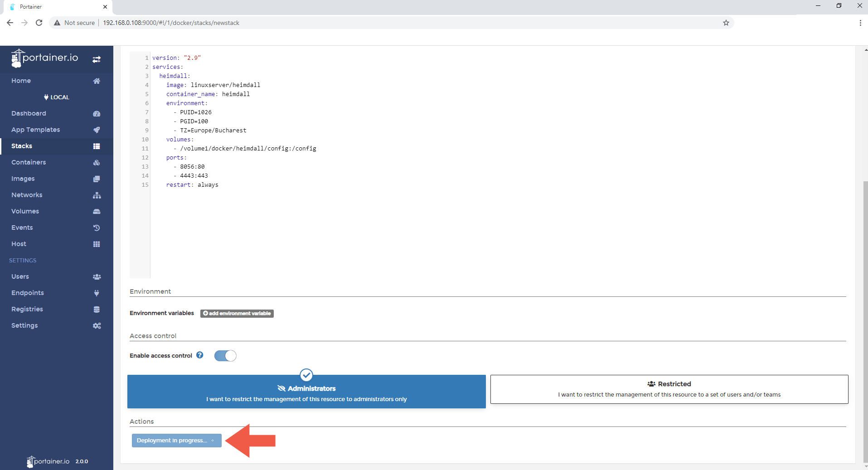
Task: Click the Dashboard gauge icon
Action: 97,113
